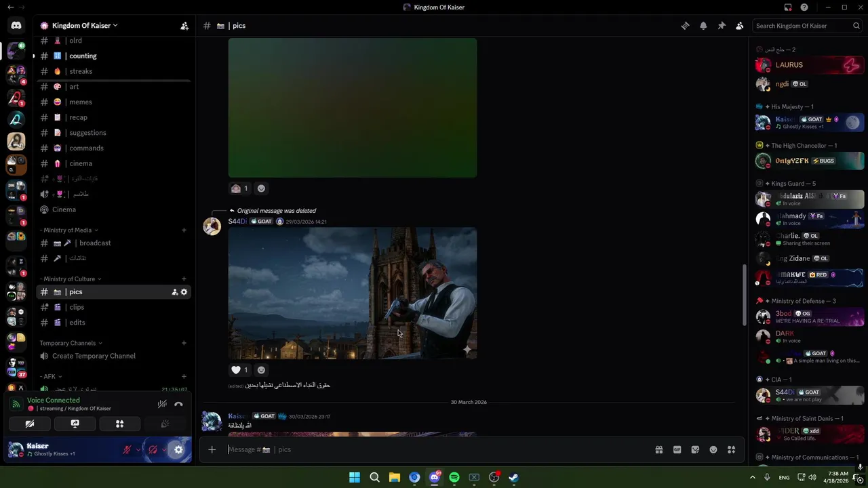Open the inbox icon in title bar
The width and height of the screenshot is (868, 488).
pyautogui.click(x=788, y=7)
